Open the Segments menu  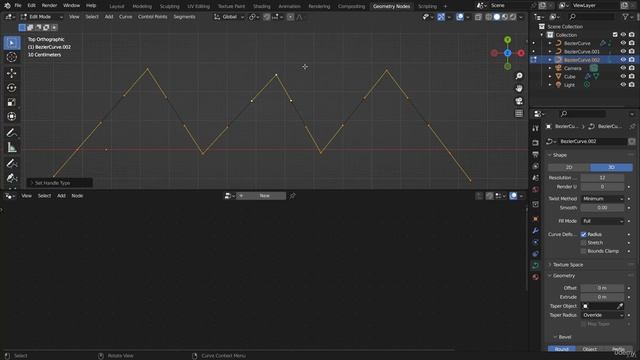(184, 17)
